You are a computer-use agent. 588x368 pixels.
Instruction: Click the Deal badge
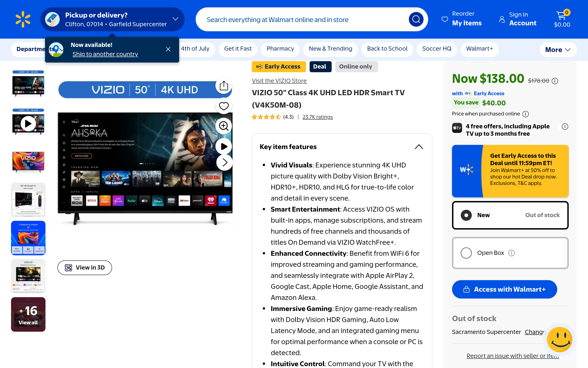[320, 67]
